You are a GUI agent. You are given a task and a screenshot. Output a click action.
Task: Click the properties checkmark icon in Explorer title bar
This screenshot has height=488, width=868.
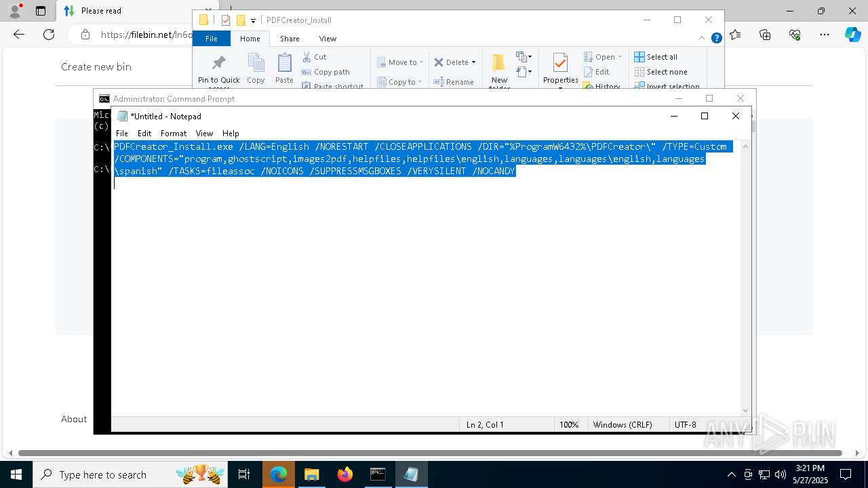tap(226, 20)
